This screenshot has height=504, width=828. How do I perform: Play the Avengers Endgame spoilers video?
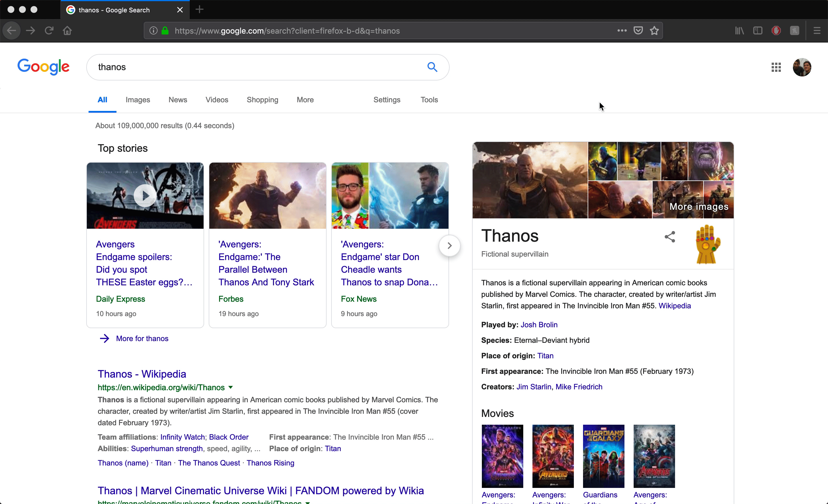145,195
